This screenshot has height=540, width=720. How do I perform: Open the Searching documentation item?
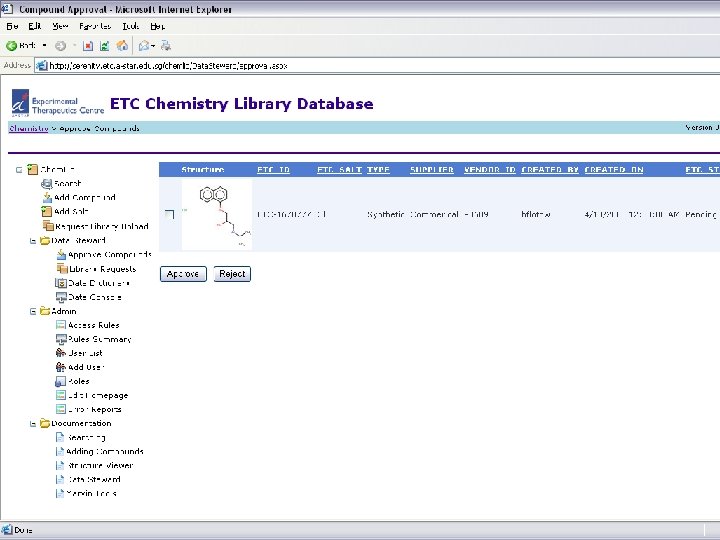click(x=86, y=438)
